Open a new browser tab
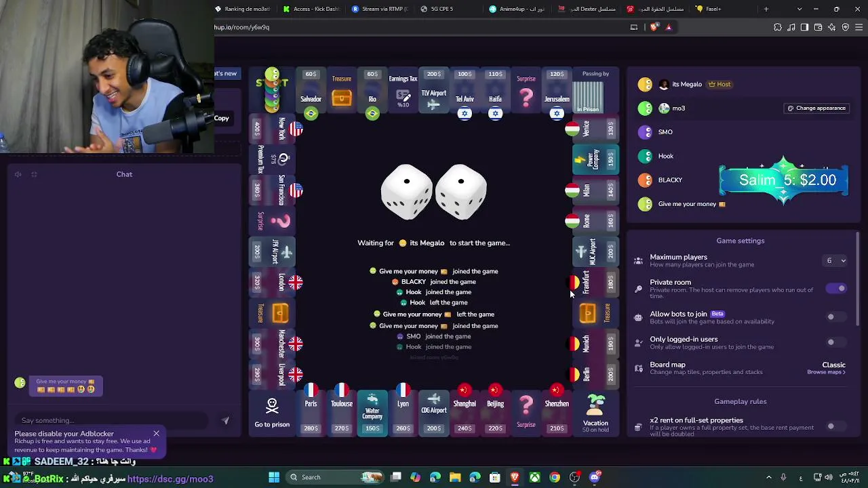 pyautogui.click(x=766, y=9)
